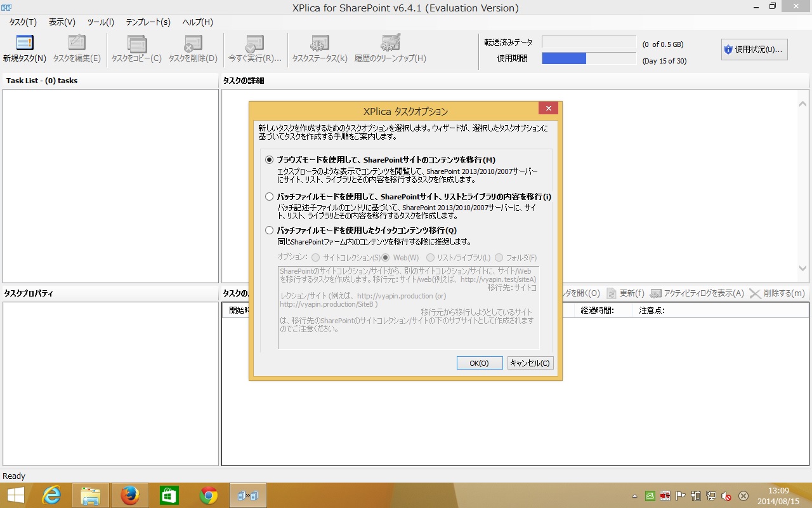Open 使用状況(U)... license status button
812x508 pixels.
pyautogui.click(x=754, y=50)
